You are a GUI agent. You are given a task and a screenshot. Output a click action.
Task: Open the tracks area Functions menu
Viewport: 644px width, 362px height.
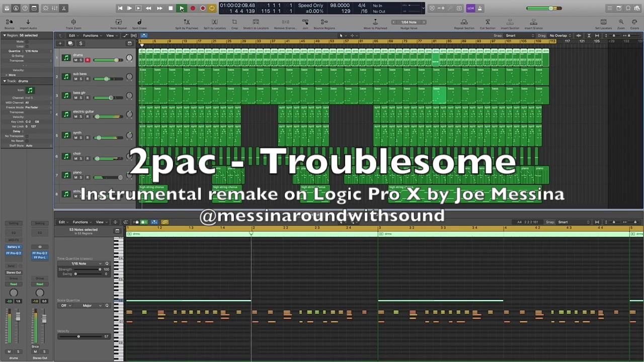pyautogui.click(x=92, y=36)
